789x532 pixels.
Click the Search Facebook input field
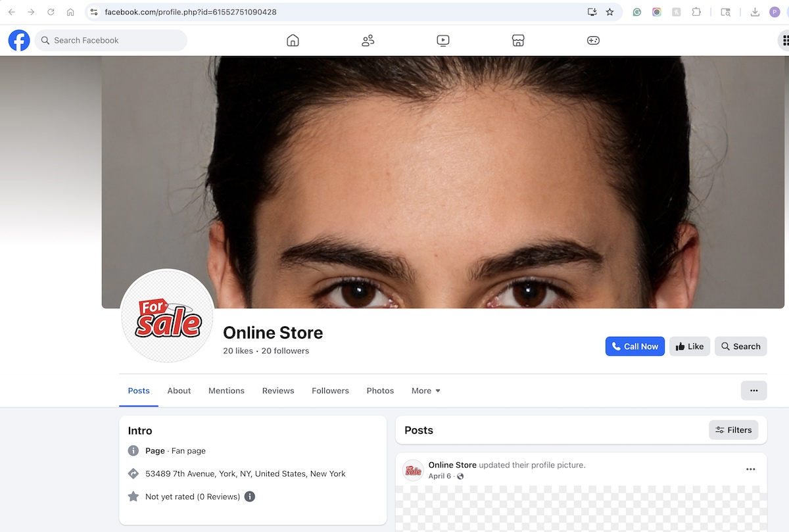(x=112, y=41)
